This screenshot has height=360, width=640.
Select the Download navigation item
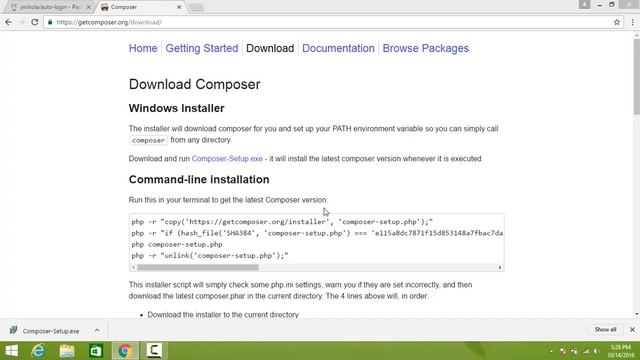[x=270, y=48]
